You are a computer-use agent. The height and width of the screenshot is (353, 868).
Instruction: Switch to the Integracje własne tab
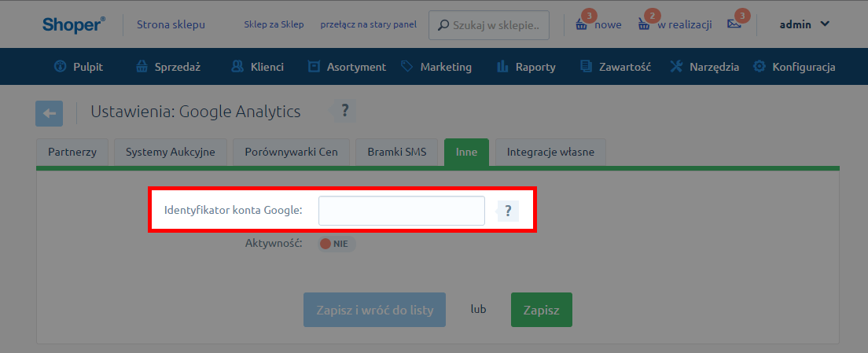[551, 153]
